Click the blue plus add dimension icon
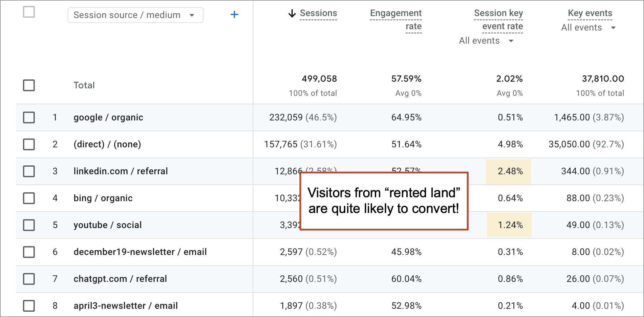This screenshot has width=644, height=317. (x=234, y=14)
